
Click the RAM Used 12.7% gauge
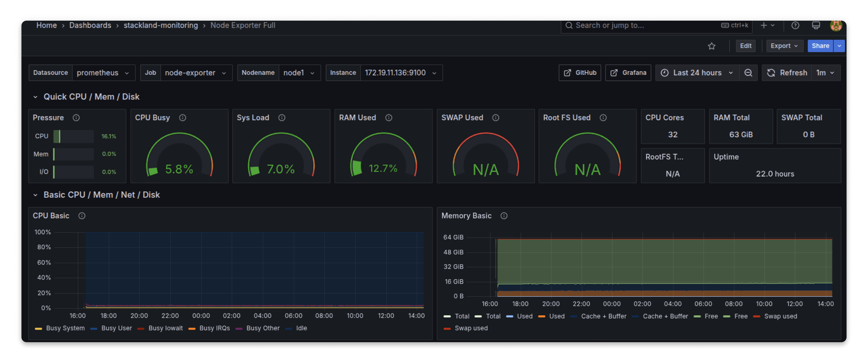[x=383, y=154]
